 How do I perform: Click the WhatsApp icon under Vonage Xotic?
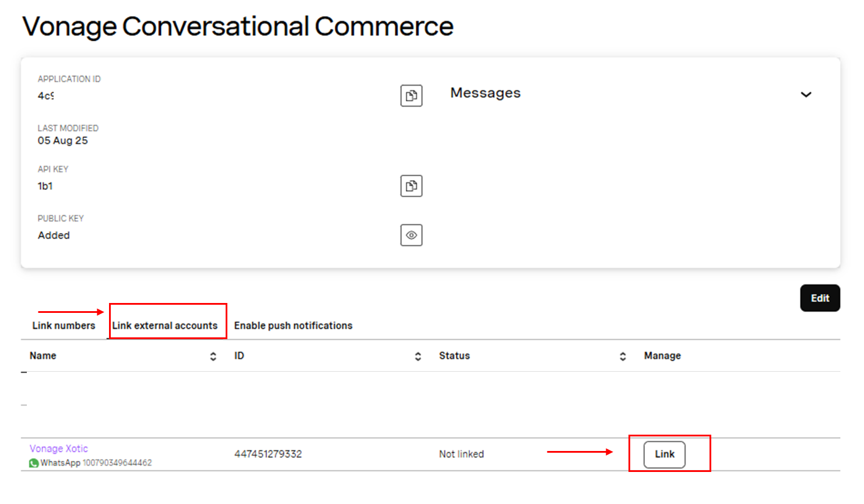coord(34,463)
